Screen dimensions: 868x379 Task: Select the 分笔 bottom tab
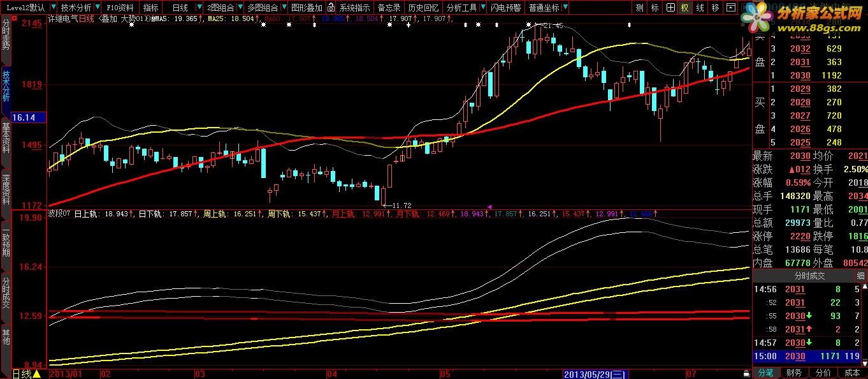[x=767, y=373]
